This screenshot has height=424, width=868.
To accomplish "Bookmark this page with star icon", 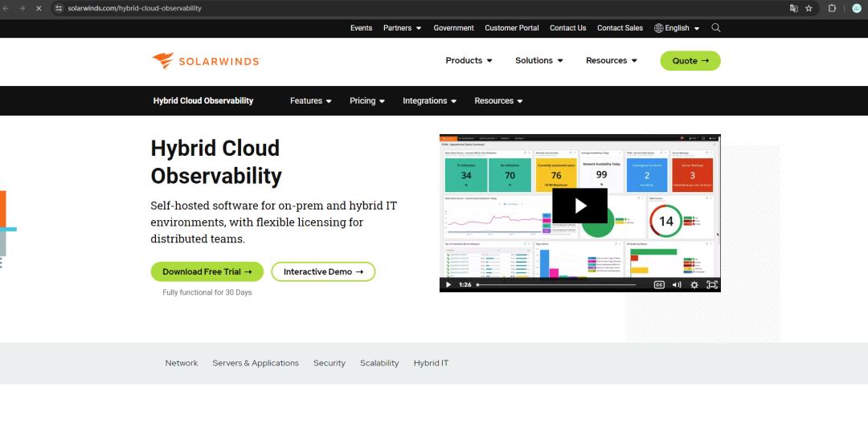I will coord(809,8).
